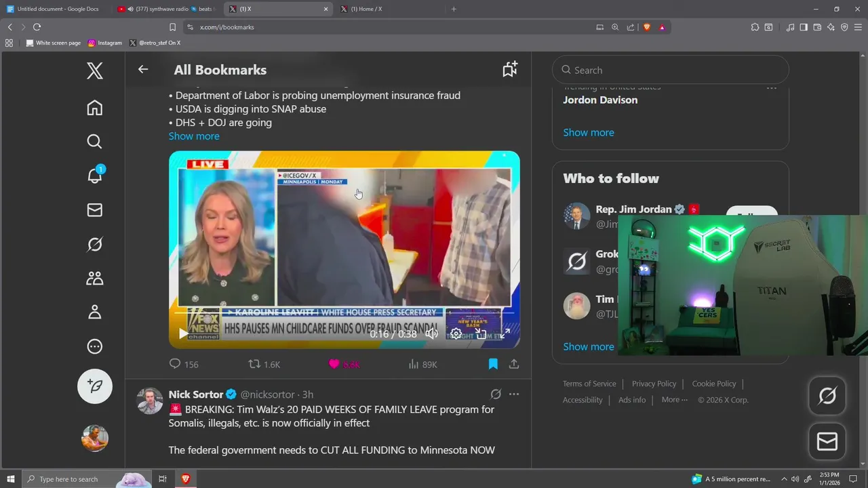Go to Home via house icon in sidebar
Viewport: 868px width, 488px height.
pos(95,108)
